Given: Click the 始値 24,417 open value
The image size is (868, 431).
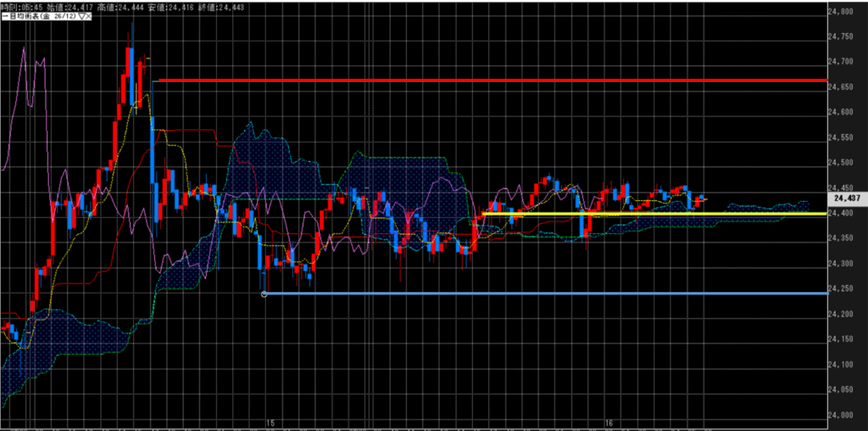Looking at the screenshot, I should 65,6.
